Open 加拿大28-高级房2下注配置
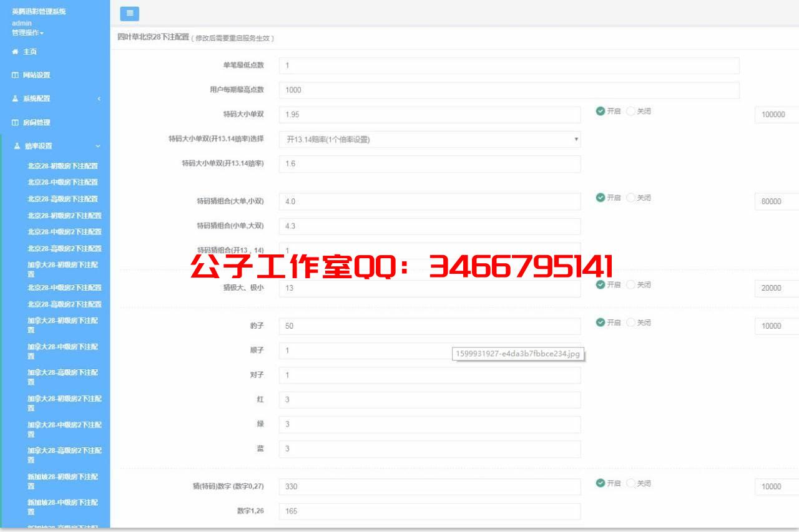Screen dimensions: 799x532 pos(64,455)
